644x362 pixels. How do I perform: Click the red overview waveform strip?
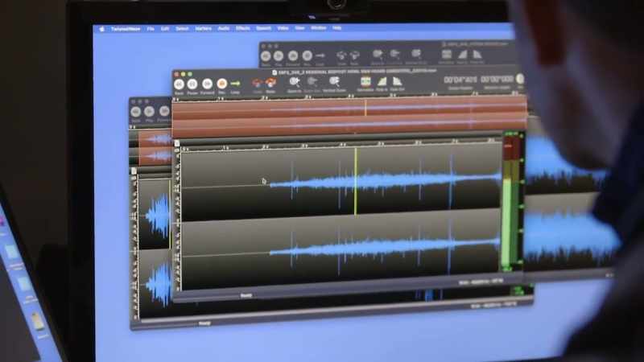(349, 116)
